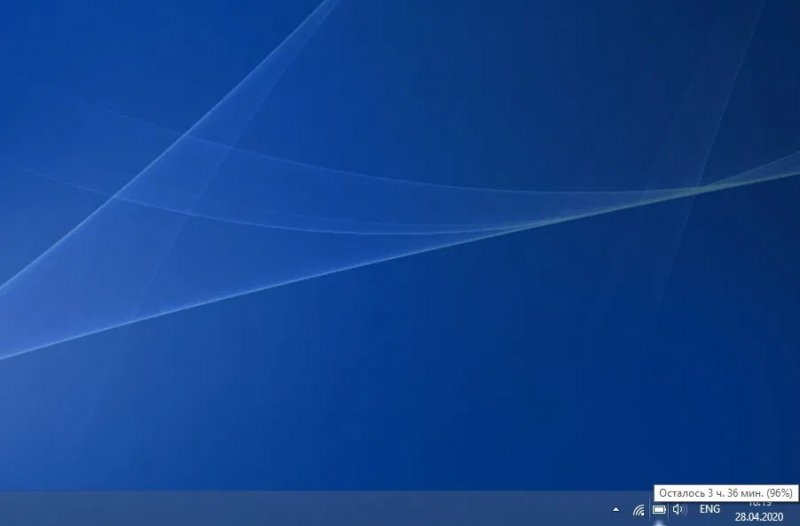Open the speaker volume icon
This screenshot has height=526, width=800.
click(679, 510)
